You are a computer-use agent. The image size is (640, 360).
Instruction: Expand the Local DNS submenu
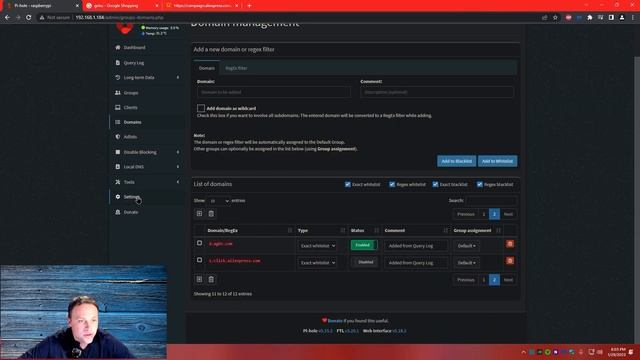178,167
